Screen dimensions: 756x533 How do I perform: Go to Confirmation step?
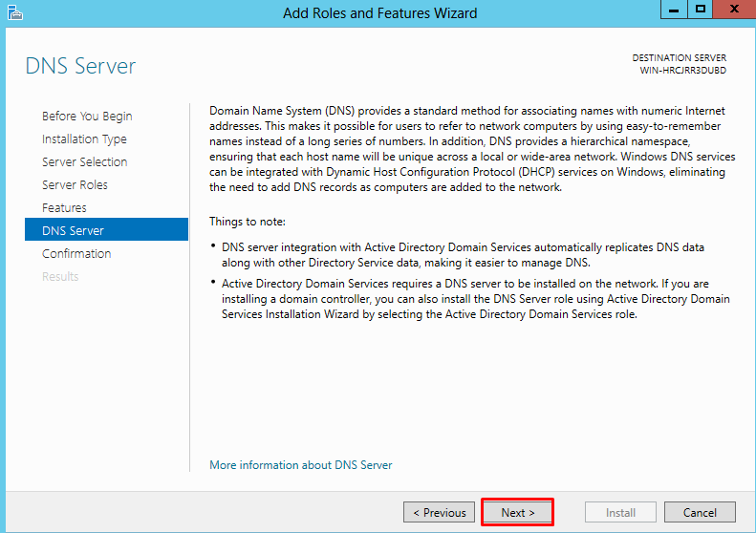point(76,253)
